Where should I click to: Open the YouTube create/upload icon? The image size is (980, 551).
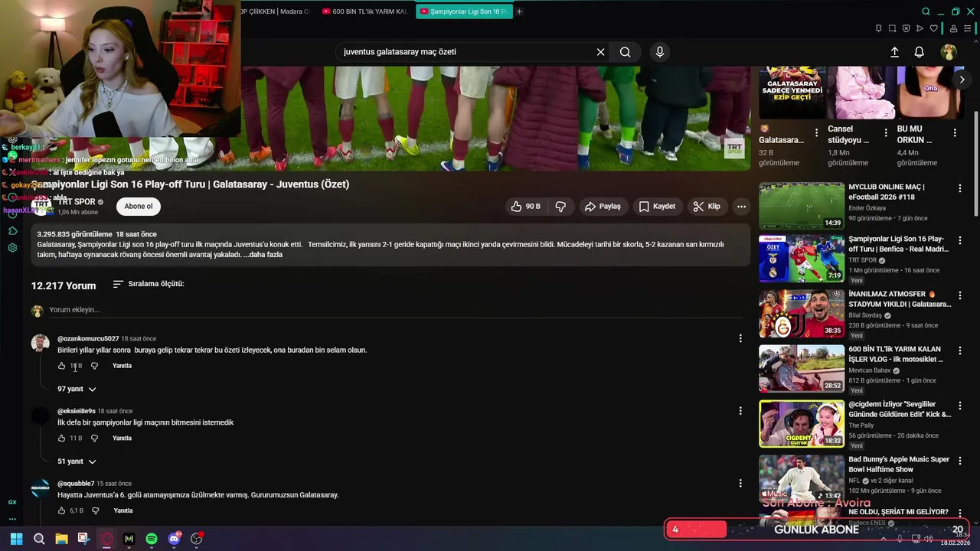coord(894,52)
